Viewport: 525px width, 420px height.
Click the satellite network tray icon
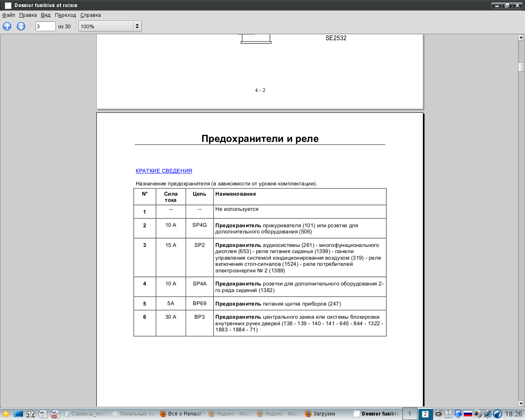tap(488, 413)
